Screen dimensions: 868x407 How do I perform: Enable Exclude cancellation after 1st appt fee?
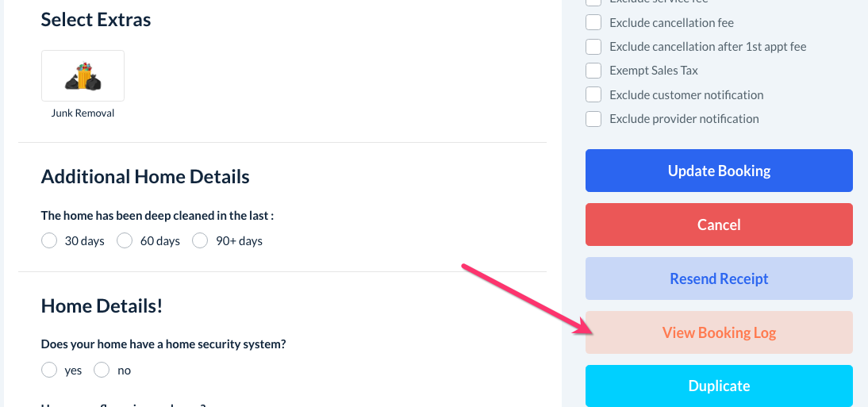click(593, 47)
